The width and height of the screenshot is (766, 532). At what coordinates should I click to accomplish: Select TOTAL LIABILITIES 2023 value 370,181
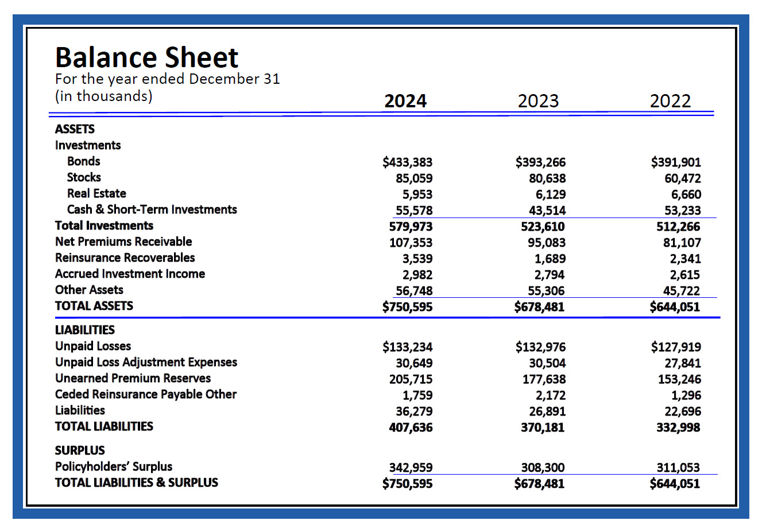point(543,428)
